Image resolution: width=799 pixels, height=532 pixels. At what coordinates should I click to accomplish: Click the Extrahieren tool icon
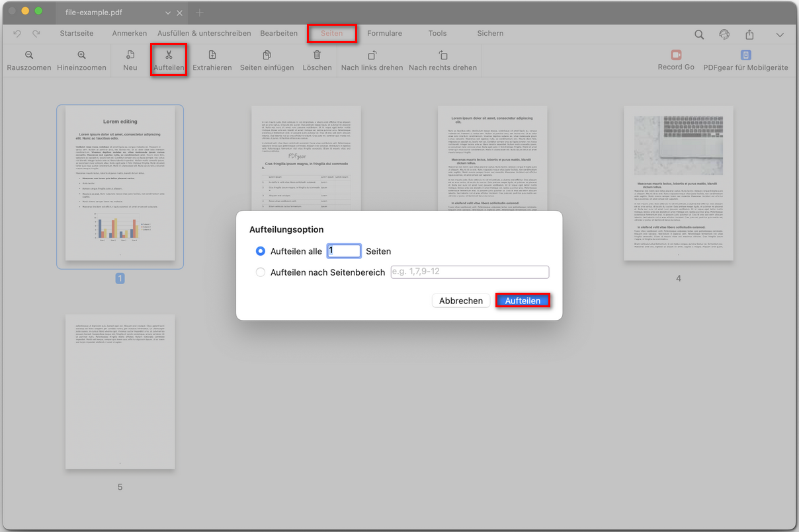(212, 59)
